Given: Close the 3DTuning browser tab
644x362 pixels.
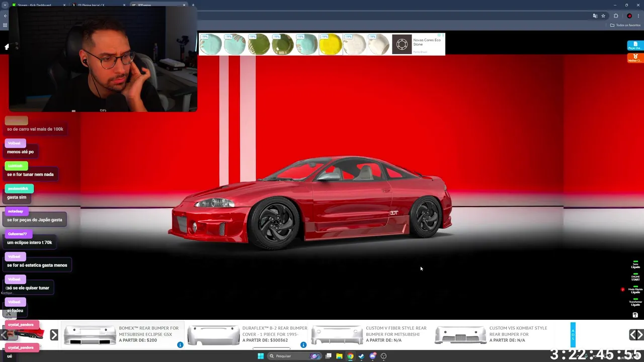Looking at the screenshot, I should pyautogui.click(x=184, y=5).
